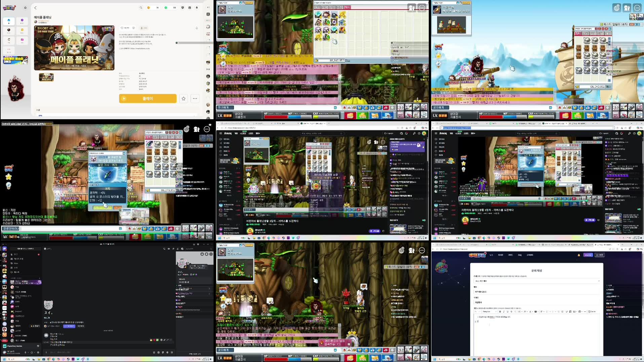Toggle favorite star next to 플레이 button
Image resolution: width=644 pixels, height=362 pixels.
point(184,98)
